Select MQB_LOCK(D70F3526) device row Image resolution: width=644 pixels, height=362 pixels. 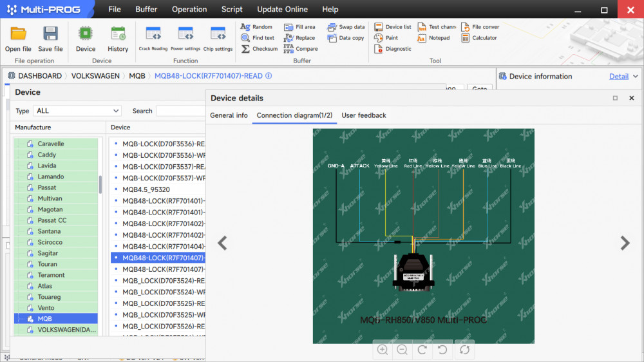tap(158, 327)
